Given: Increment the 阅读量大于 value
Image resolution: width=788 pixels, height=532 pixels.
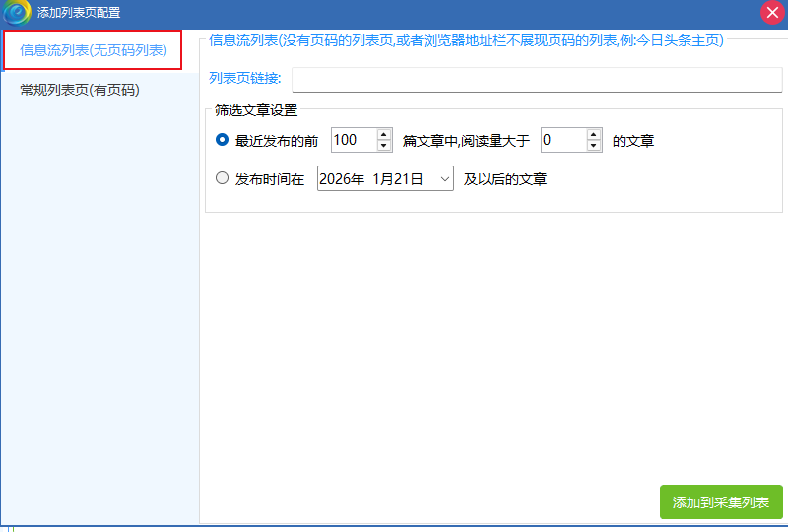Looking at the screenshot, I should click(x=594, y=135).
